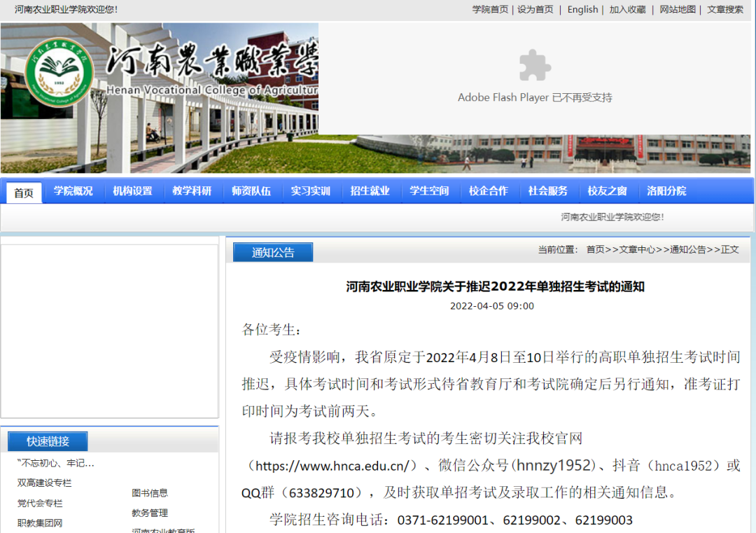This screenshot has width=756, height=533.
Task: Click 网站地图 in the top bar
Action: (x=677, y=9)
